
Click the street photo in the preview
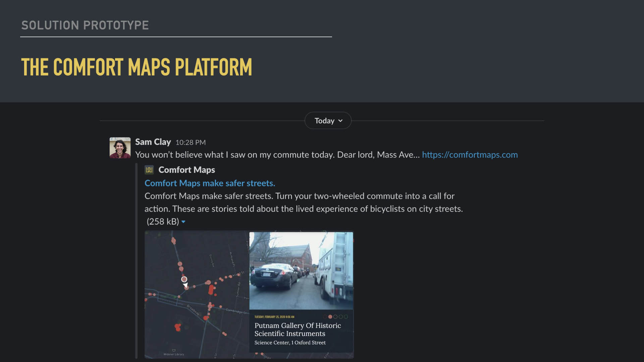(x=301, y=270)
